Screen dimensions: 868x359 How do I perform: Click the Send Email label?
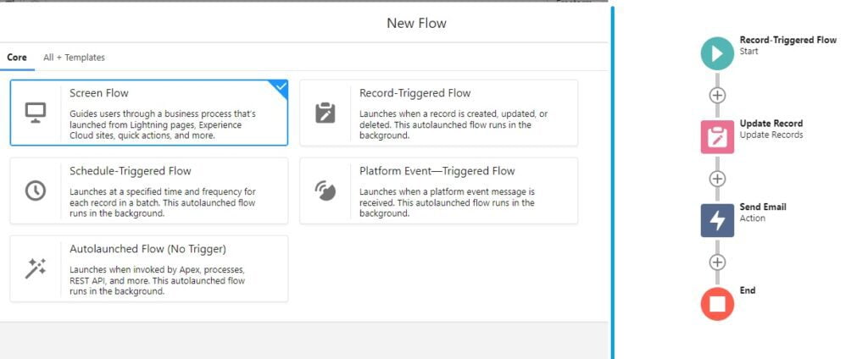763,207
